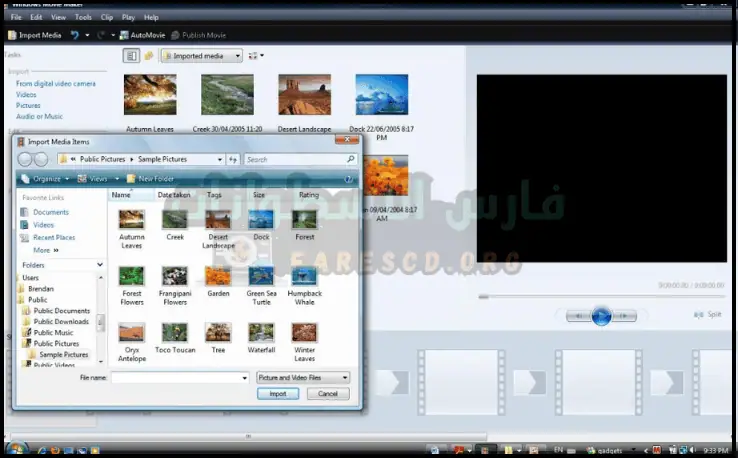Screen dimensions: 738x458
Task: Click the Import button in dialog
Action: [x=278, y=394]
